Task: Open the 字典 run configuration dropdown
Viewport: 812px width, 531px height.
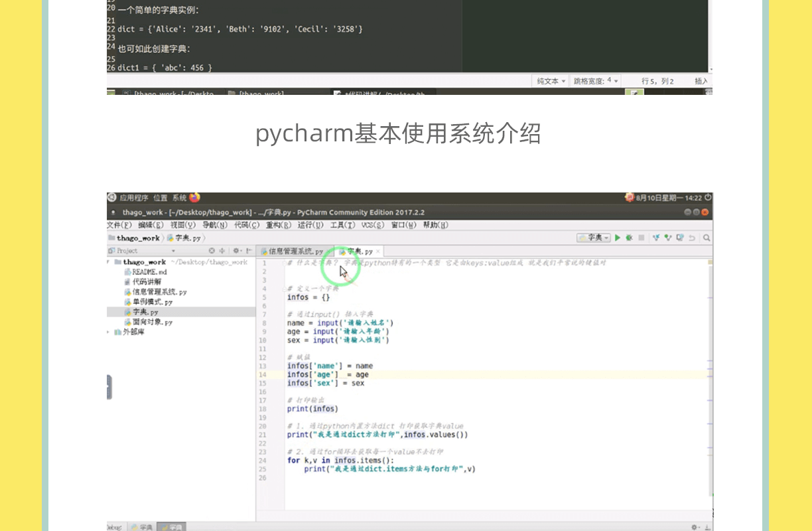Action: click(594, 238)
